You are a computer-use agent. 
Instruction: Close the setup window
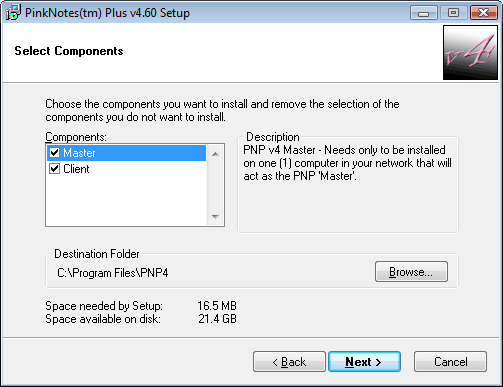(483, 13)
